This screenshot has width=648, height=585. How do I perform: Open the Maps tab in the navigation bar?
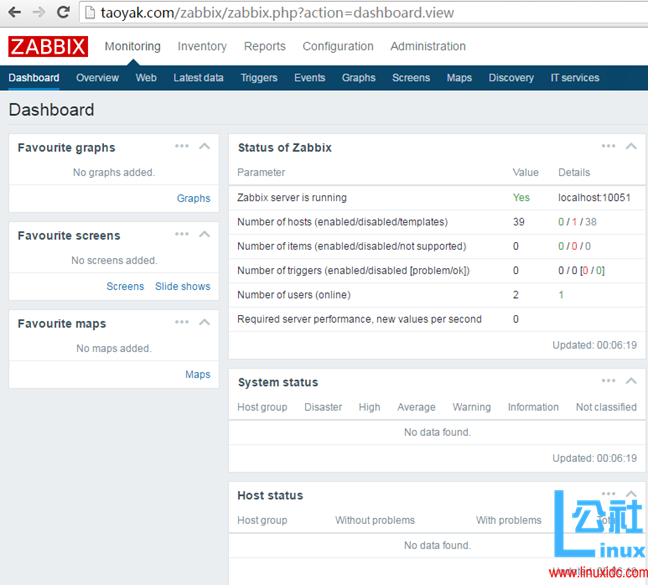(459, 78)
